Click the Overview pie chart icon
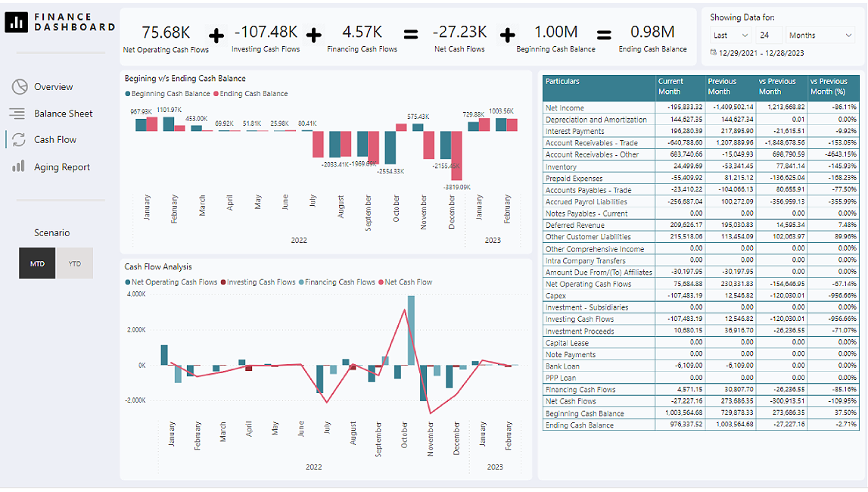 pyautogui.click(x=19, y=87)
